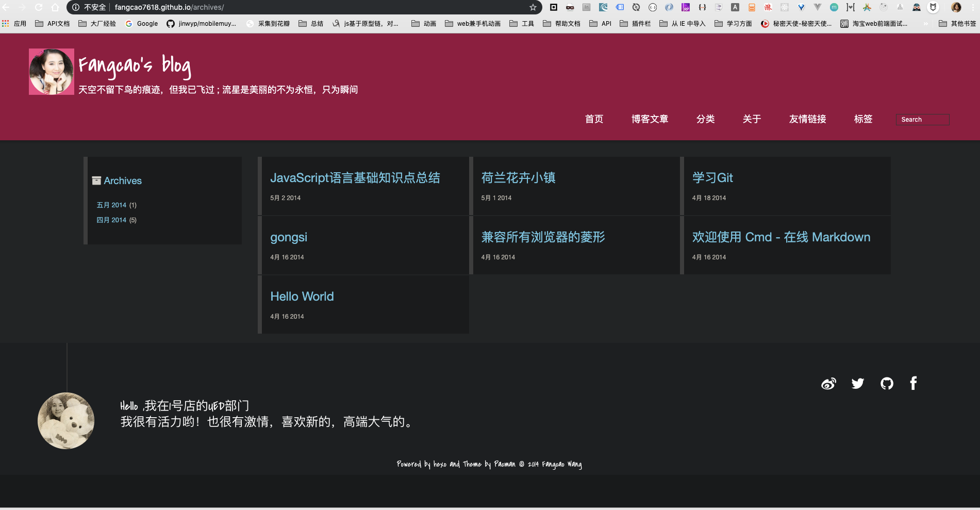Select 分类 in the blog navigation
The height and width of the screenshot is (510, 980).
(705, 119)
